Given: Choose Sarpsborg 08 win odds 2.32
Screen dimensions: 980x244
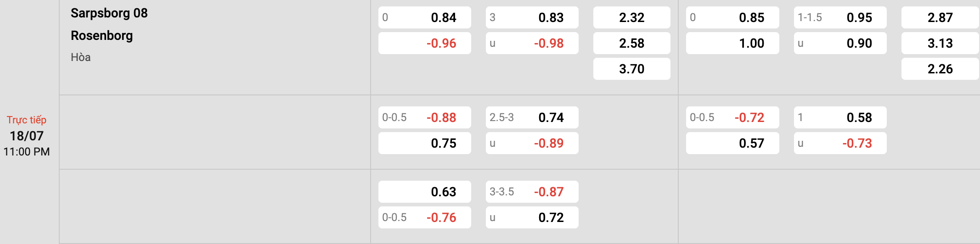Looking at the screenshot, I should (632, 17).
